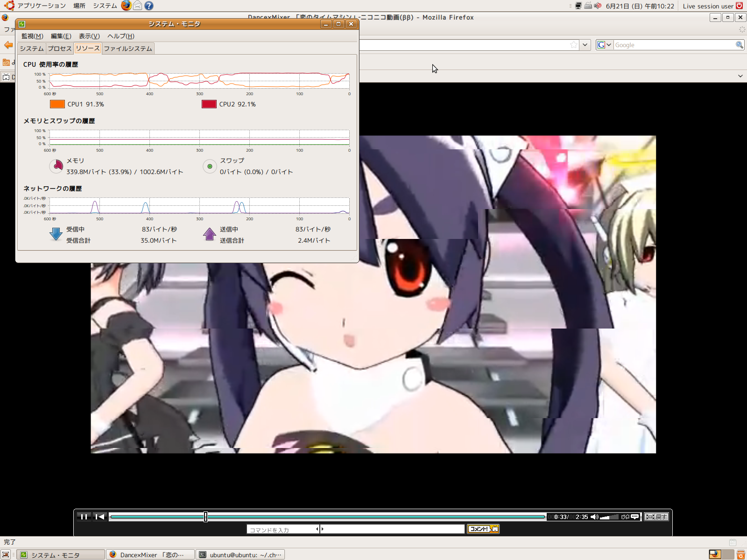This screenshot has width=747, height=560.
Task: Click the 受信中 blue down arrow icon
Action: (56, 234)
